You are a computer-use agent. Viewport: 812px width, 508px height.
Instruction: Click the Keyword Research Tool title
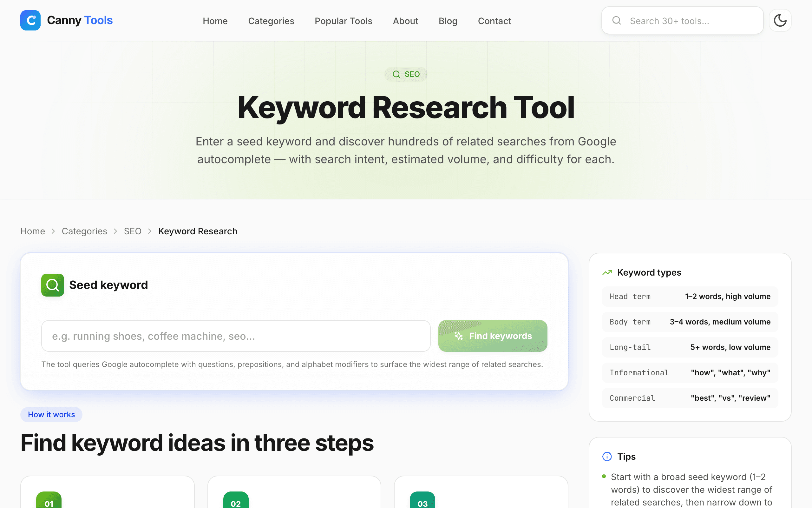point(406,108)
